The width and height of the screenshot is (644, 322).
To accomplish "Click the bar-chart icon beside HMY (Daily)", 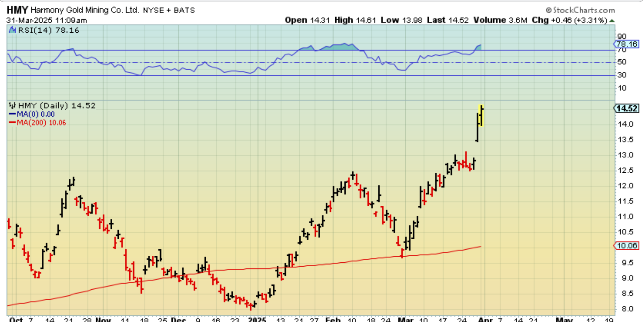I will [12, 105].
